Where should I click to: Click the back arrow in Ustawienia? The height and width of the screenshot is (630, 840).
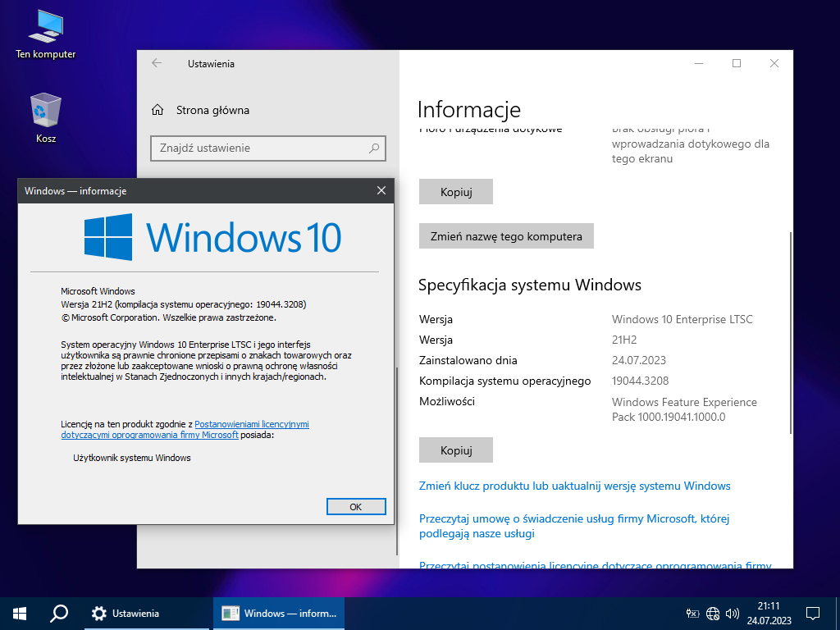pyautogui.click(x=157, y=63)
